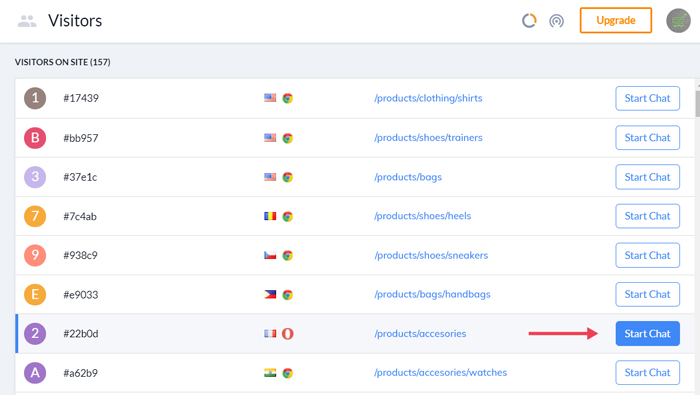Click the Chrome icon for visitor #e9033
This screenshot has width=700, height=395.
coord(288,295)
